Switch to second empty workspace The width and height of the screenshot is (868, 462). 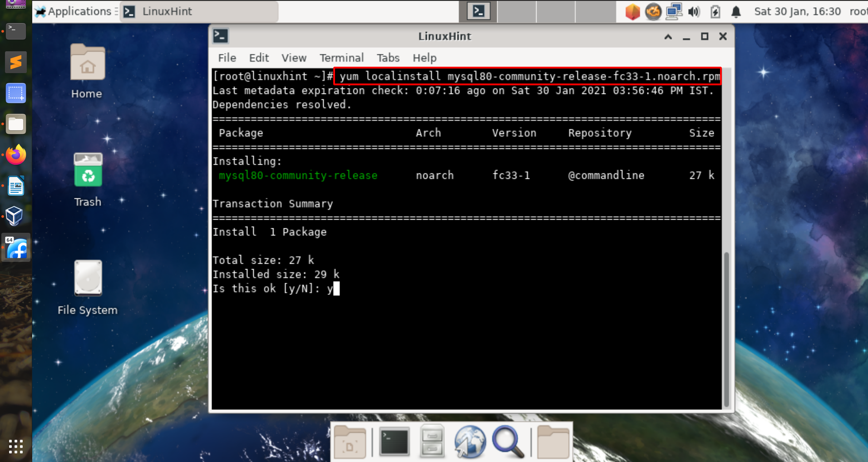coord(517,11)
